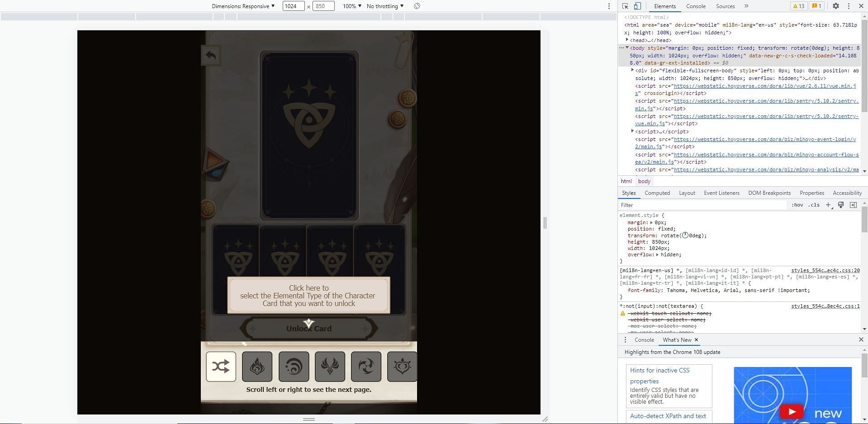This screenshot has height=424, width=868.
Task: Switch to the Styles sub-tab
Action: tap(628, 193)
